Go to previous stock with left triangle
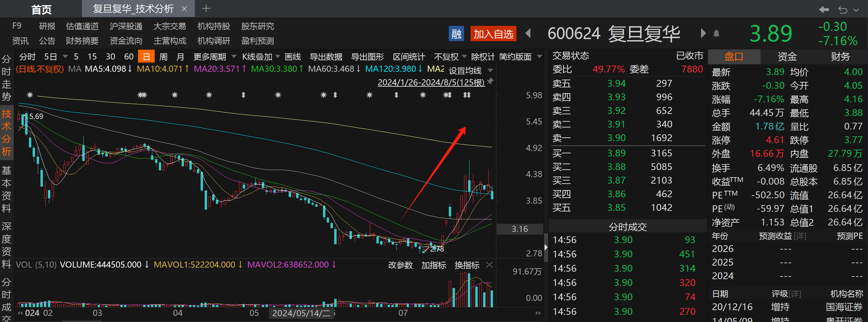The image size is (868, 322). pos(528,33)
